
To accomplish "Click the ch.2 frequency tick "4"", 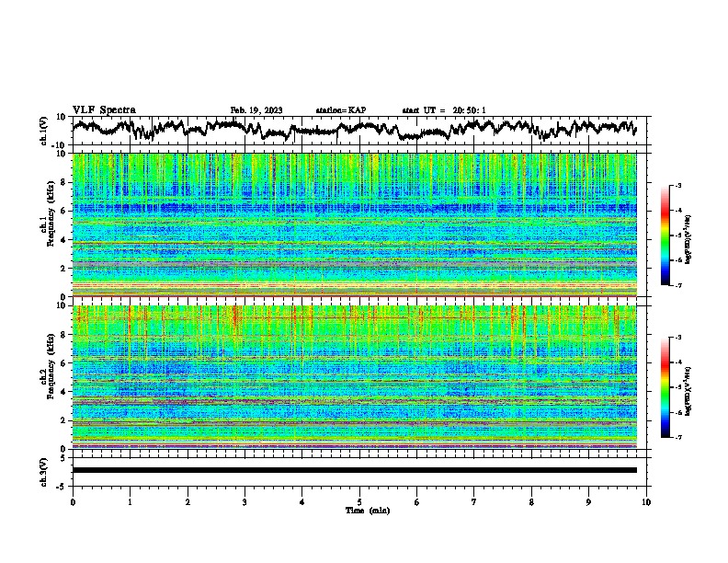I will click(x=64, y=392).
